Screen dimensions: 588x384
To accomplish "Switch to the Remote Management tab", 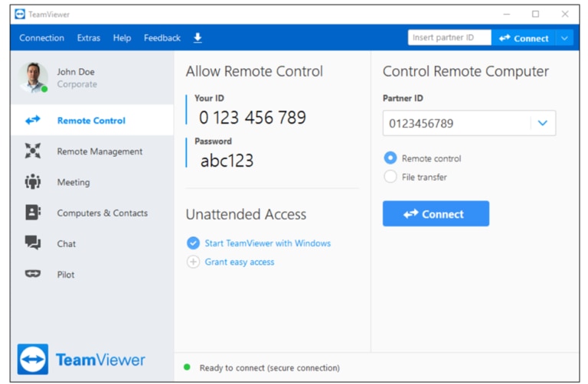I will click(92, 151).
